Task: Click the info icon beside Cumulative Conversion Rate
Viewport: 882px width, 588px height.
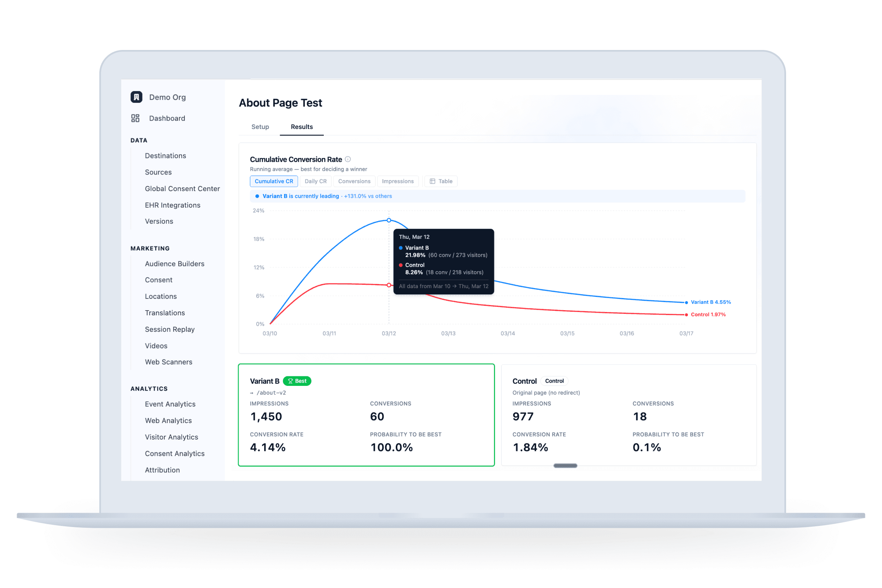Action: 348,159
